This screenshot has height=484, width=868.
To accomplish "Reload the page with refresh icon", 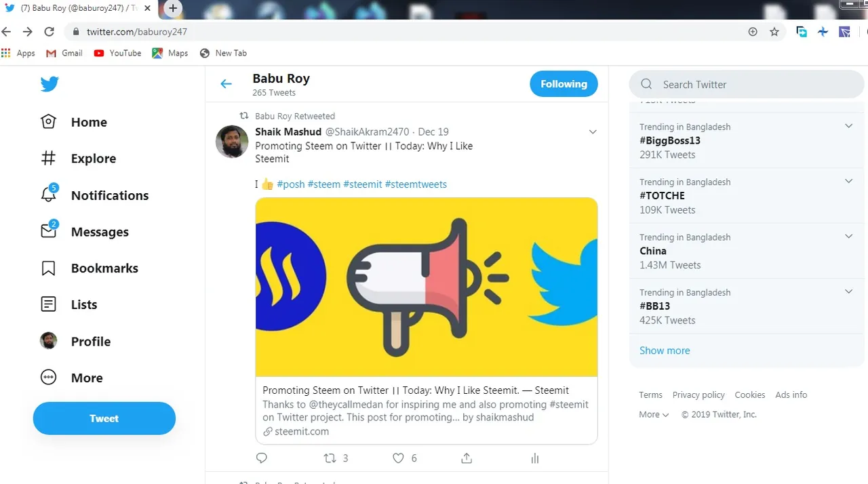I will pyautogui.click(x=49, y=32).
